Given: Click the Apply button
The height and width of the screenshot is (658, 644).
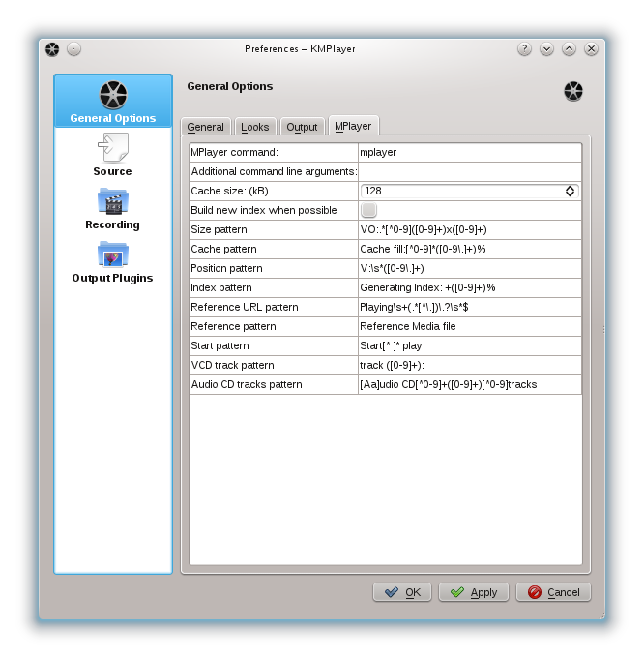Looking at the screenshot, I should pos(474,592).
